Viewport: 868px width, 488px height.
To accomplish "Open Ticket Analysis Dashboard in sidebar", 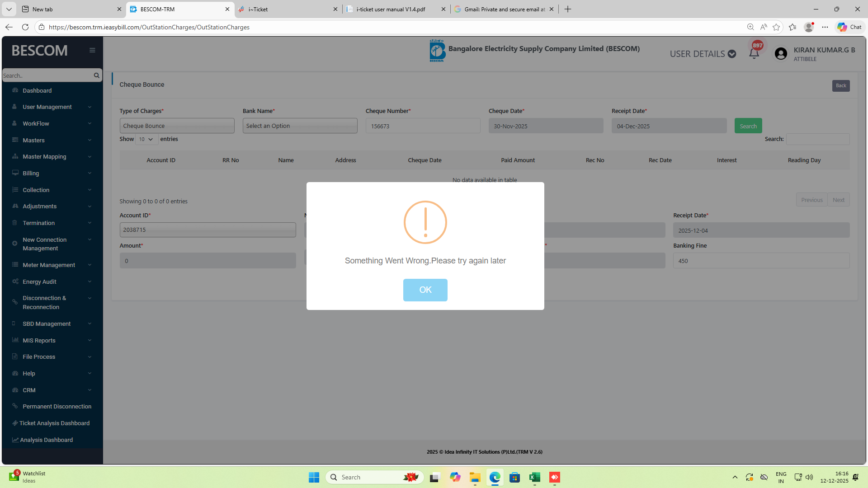I will point(54,423).
